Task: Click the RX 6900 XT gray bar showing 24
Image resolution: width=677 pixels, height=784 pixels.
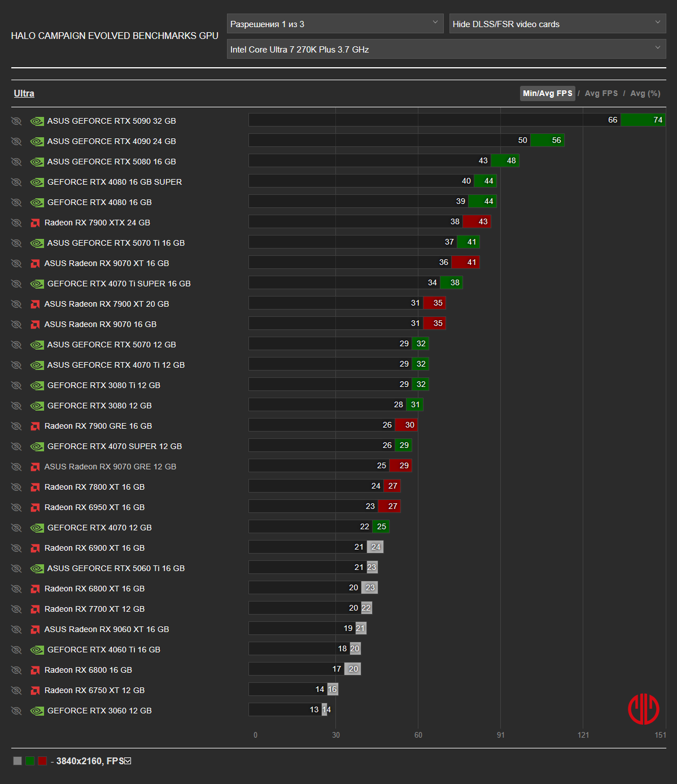Action: click(x=375, y=547)
